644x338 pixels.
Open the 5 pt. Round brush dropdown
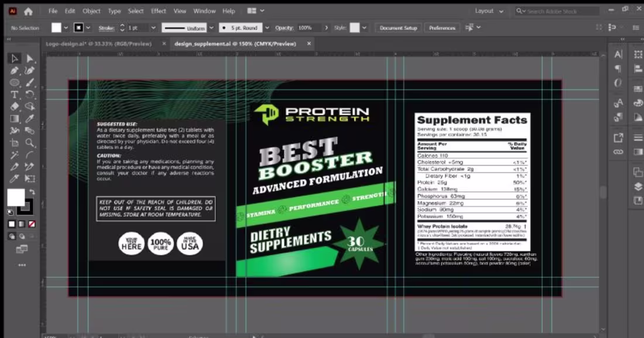click(x=266, y=27)
